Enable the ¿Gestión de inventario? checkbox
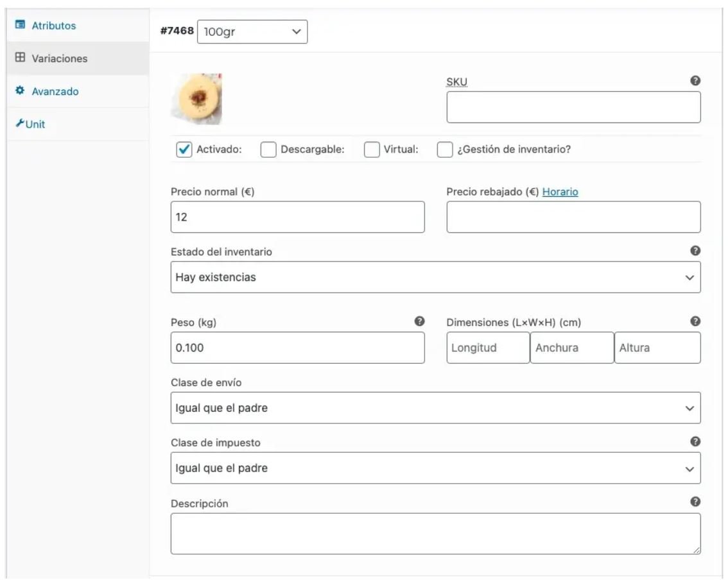This screenshot has height=585, width=728. click(445, 149)
